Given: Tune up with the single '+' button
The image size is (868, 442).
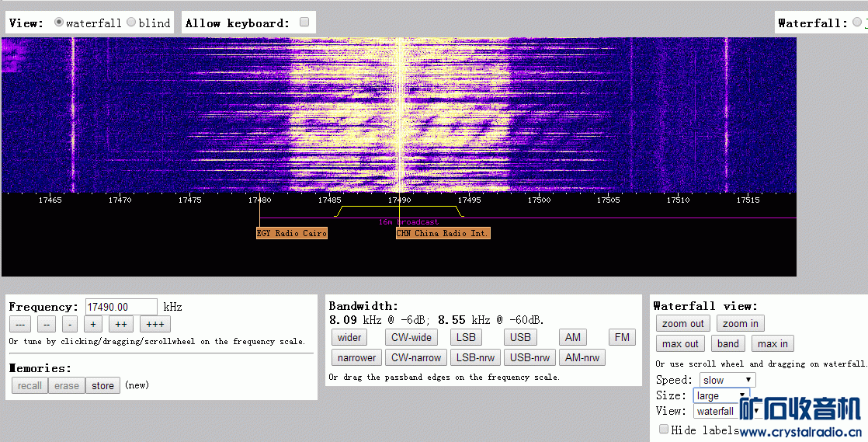Looking at the screenshot, I should click(93, 325).
